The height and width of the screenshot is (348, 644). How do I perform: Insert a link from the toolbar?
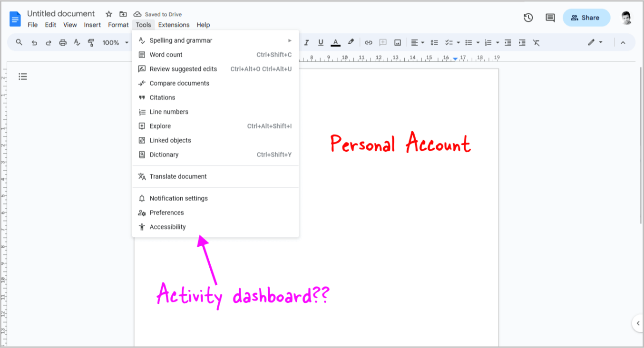click(x=368, y=42)
